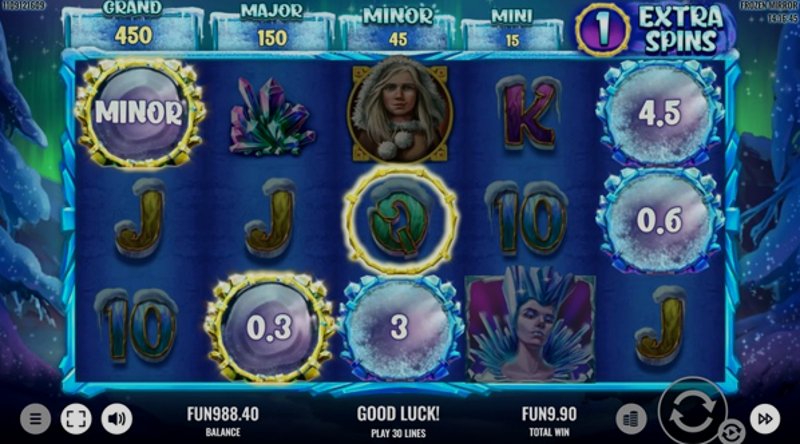The width and height of the screenshot is (800, 444).
Task: Mute the game sound
Action: point(116,419)
